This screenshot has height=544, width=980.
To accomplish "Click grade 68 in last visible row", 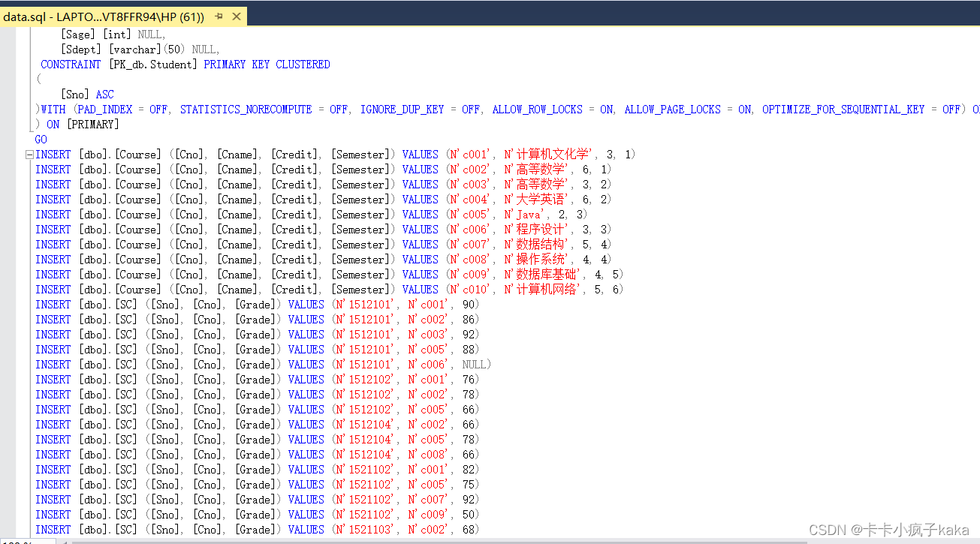I will click(468, 530).
